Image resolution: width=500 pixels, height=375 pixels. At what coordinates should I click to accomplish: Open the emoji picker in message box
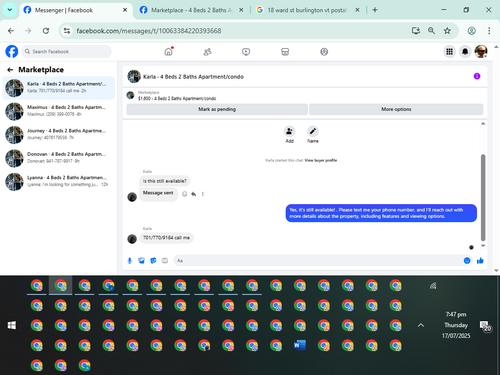pos(467,261)
